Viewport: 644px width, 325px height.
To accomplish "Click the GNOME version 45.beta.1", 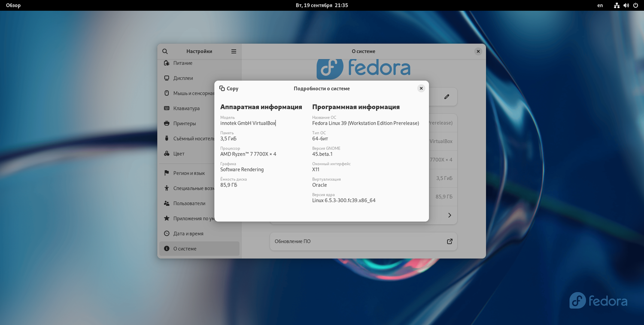I will (322, 154).
